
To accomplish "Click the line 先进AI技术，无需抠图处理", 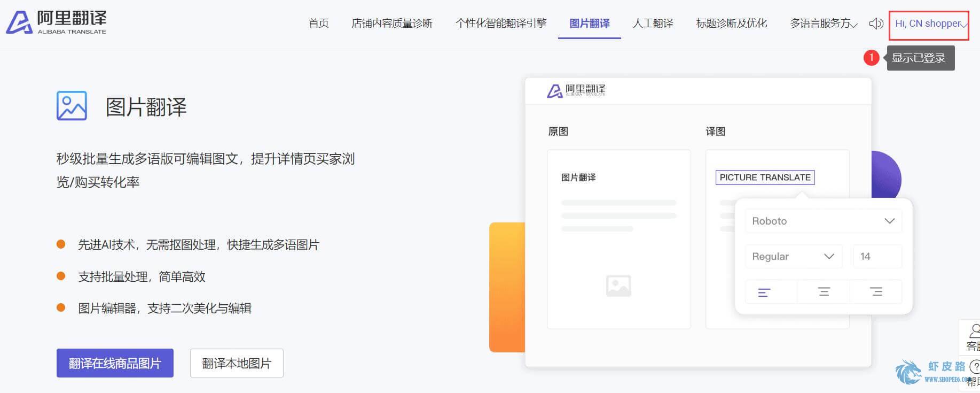I will pyautogui.click(x=198, y=245).
